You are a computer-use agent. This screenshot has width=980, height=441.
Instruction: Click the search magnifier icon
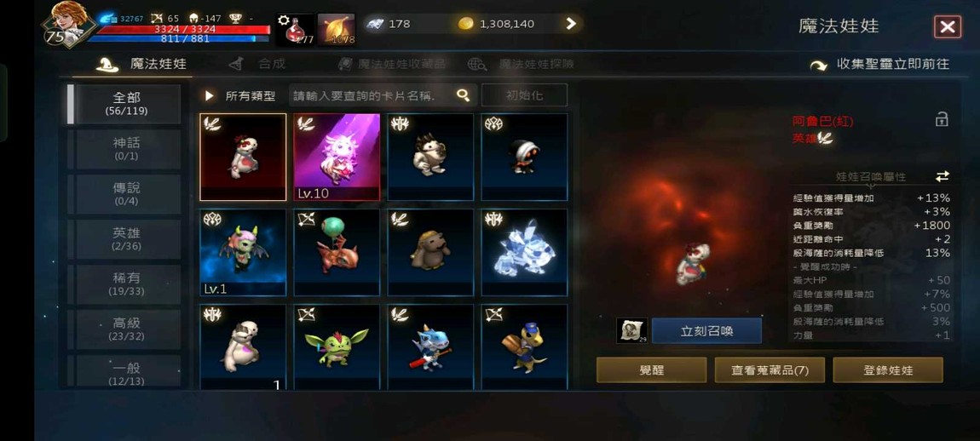click(463, 95)
